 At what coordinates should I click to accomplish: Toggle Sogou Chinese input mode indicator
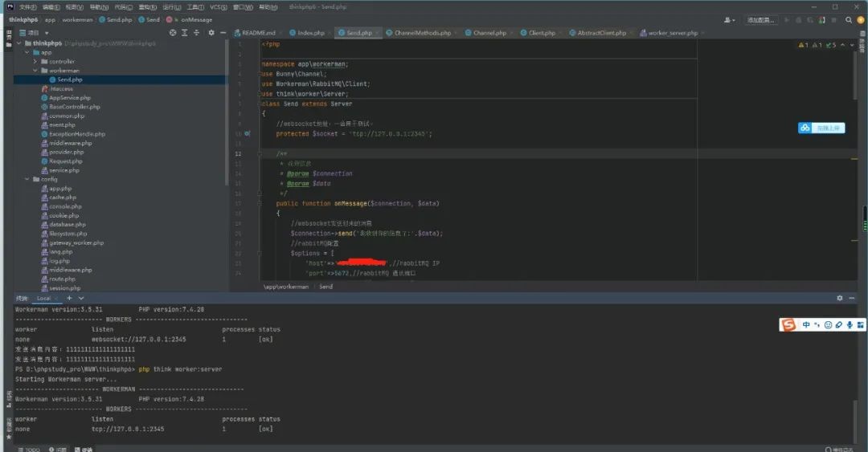806,325
